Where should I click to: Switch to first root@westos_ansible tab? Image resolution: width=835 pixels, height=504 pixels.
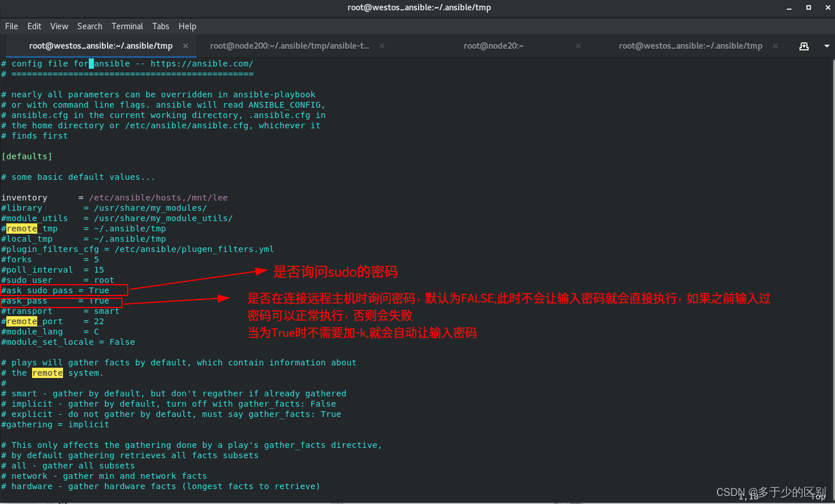[101, 46]
